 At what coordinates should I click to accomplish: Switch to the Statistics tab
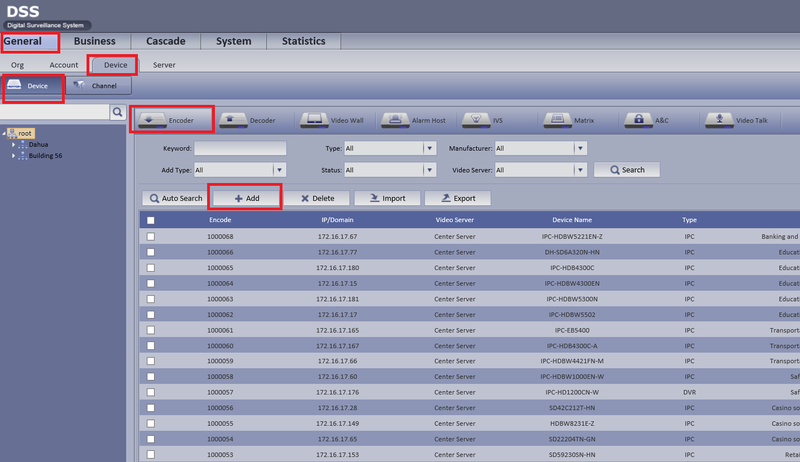click(x=304, y=41)
